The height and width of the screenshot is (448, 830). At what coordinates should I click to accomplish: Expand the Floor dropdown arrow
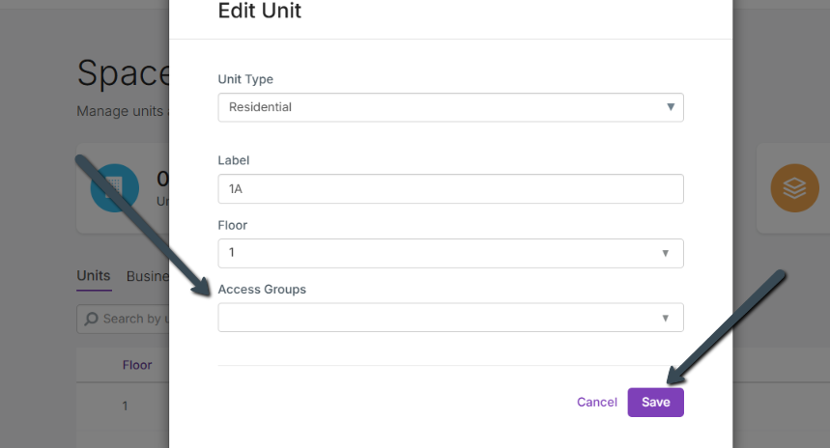665,253
